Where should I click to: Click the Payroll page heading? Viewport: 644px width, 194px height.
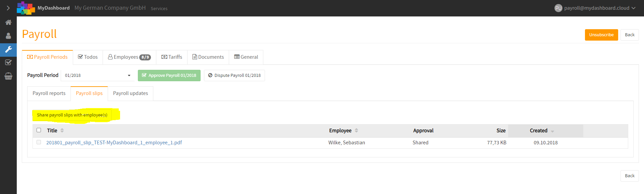pyautogui.click(x=39, y=34)
